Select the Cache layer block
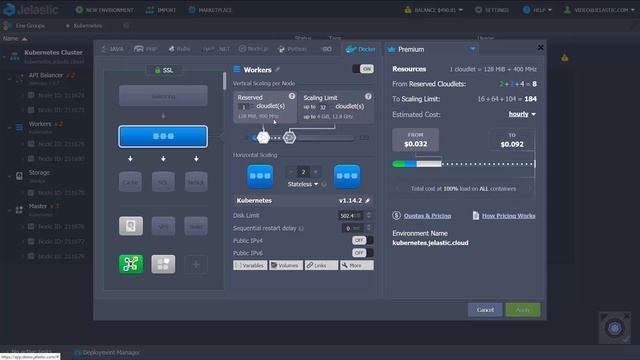The width and height of the screenshot is (640, 360). click(131, 182)
